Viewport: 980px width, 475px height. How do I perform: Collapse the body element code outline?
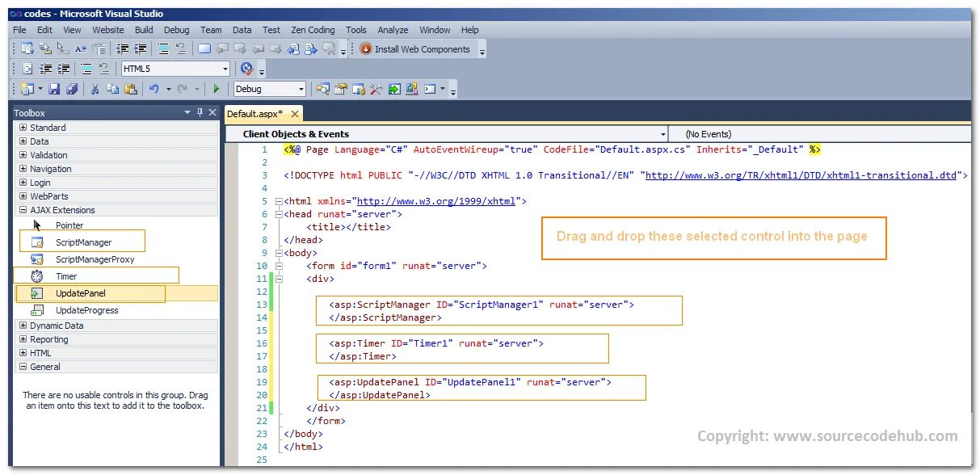coord(279,253)
